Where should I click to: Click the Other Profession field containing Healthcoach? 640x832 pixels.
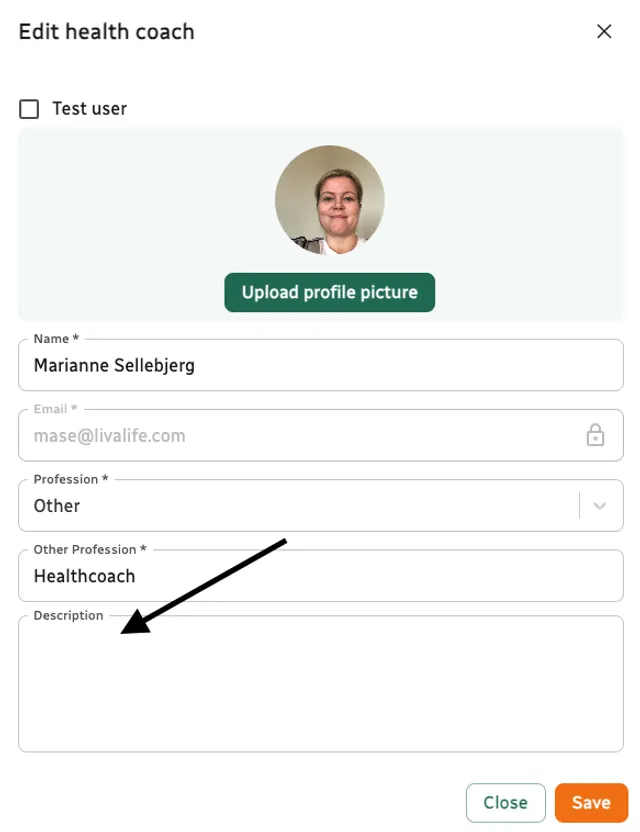coord(320,576)
